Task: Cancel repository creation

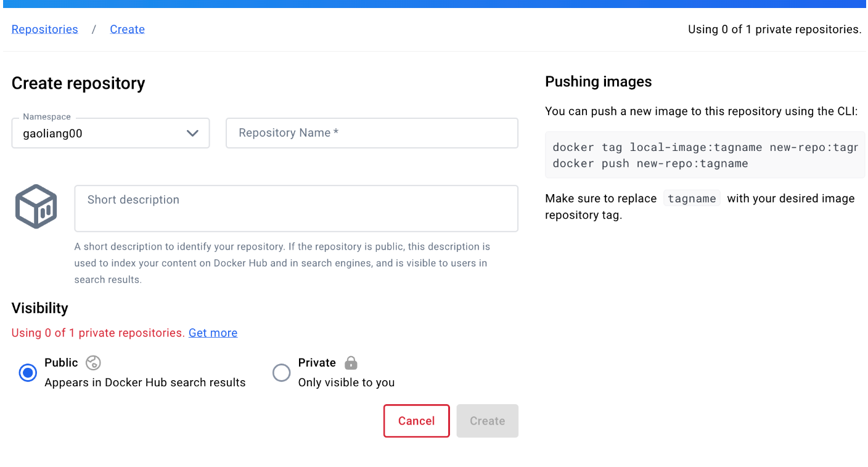Action: coord(417,421)
